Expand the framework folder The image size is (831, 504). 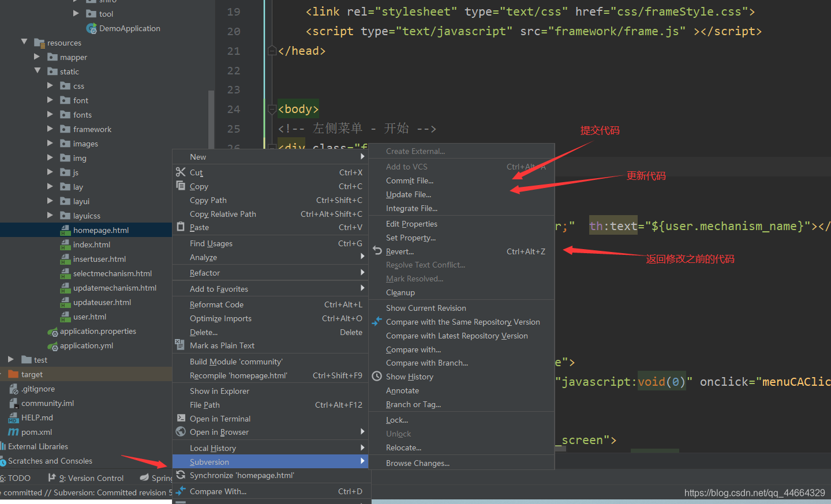tap(50, 129)
